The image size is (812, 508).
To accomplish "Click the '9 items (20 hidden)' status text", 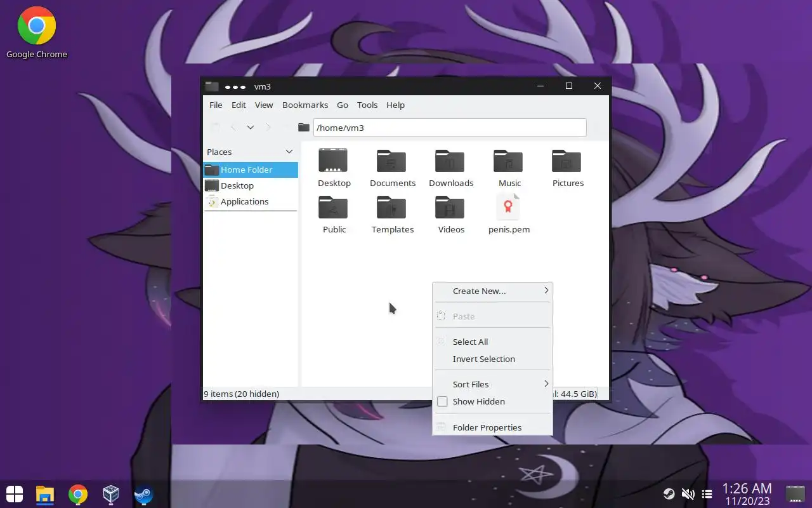I will (x=241, y=394).
